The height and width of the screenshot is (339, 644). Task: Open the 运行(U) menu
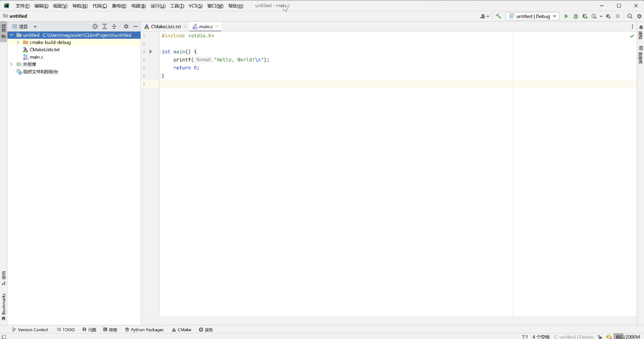tap(158, 6)
